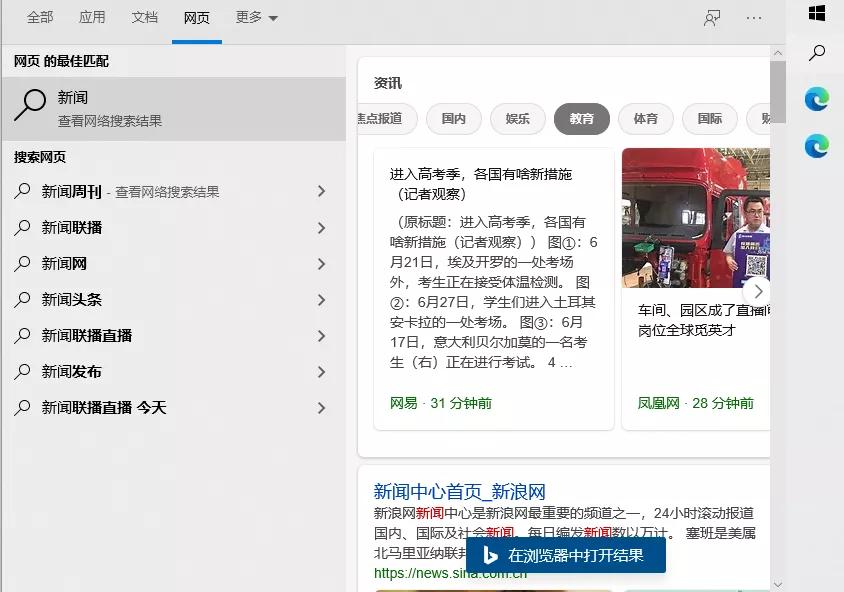Select the 新闻发布 suggestion text
The height and width of the screenshot is (592, 844).
coord(72,372)
